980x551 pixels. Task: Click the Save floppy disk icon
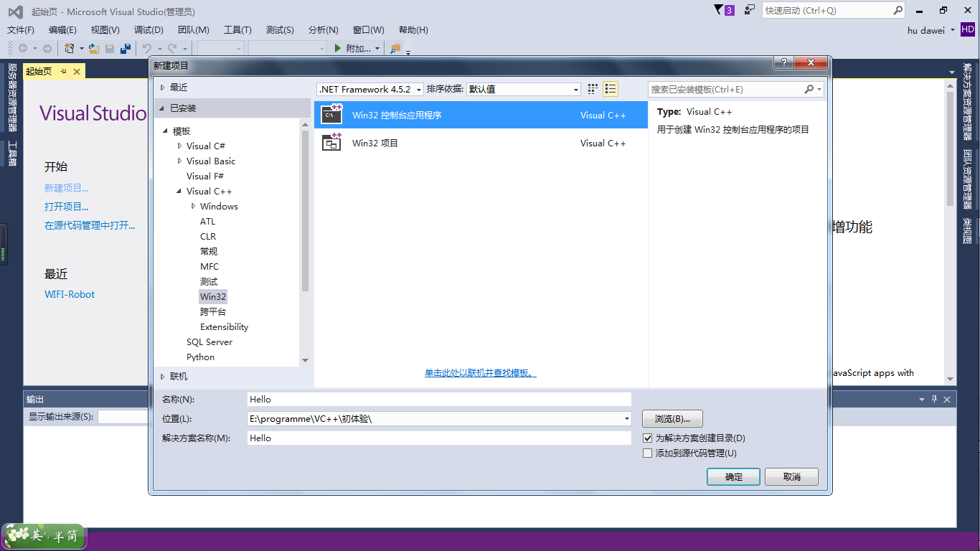(x=110, y=48)
